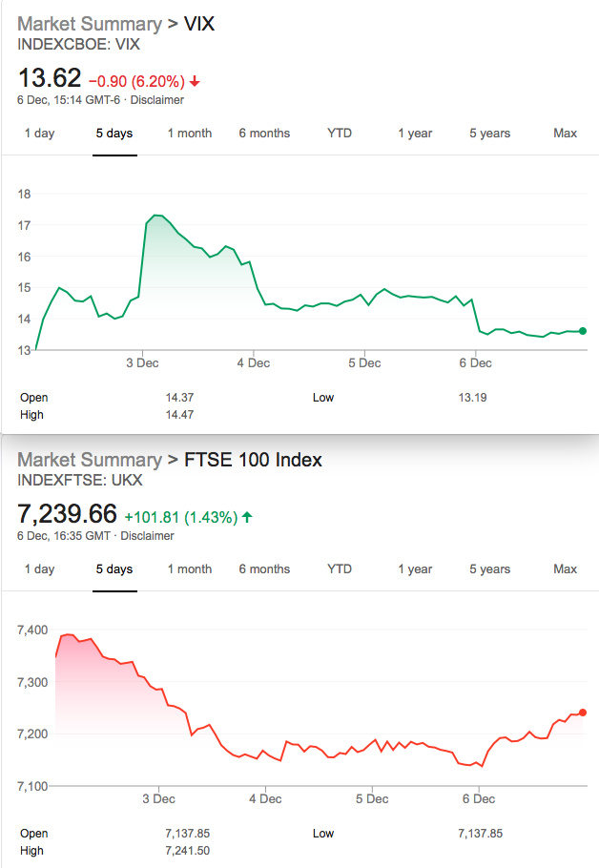The height and width of the screenshot is (868, 599).
Task: Show VIX 6 months range
Action: click(264, 134)
